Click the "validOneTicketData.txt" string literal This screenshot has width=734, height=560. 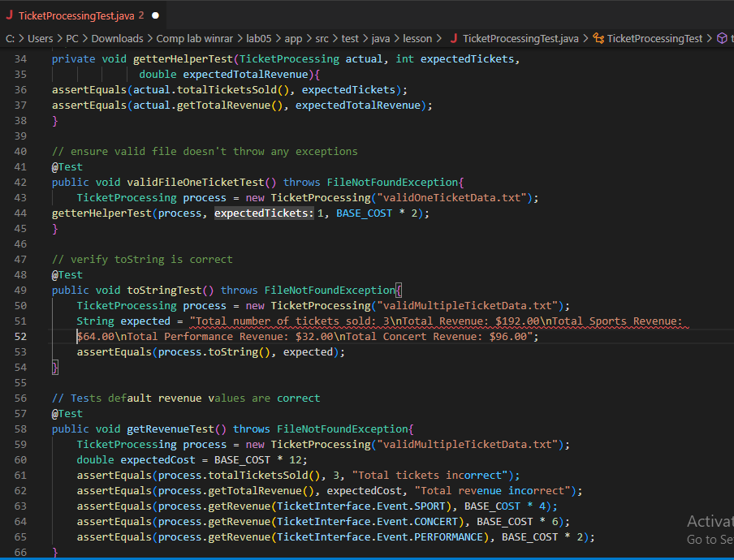(x=451, y=197)
